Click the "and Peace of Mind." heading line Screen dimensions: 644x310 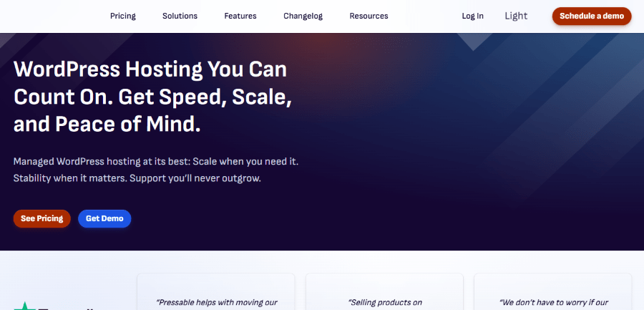(x=107, y=124)
